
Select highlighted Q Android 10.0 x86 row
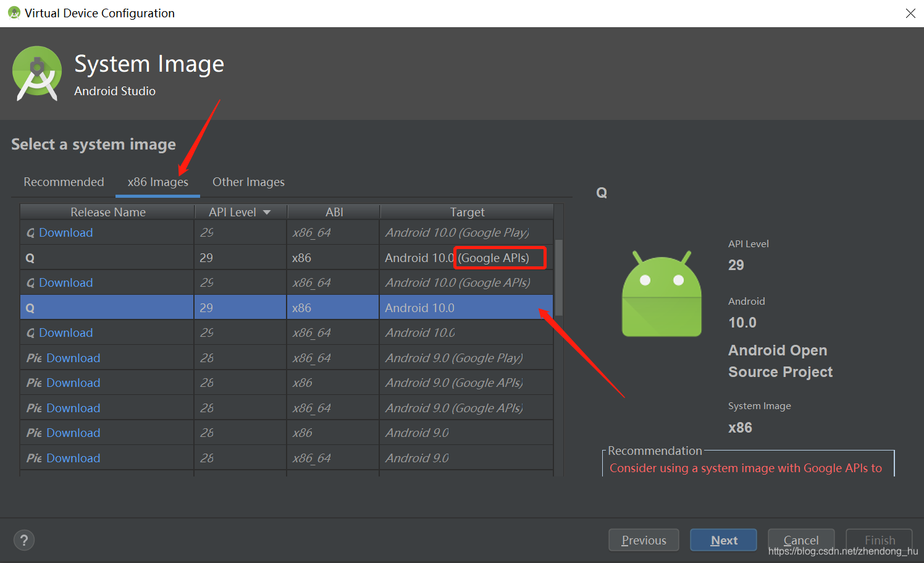[x=287, y=308]
